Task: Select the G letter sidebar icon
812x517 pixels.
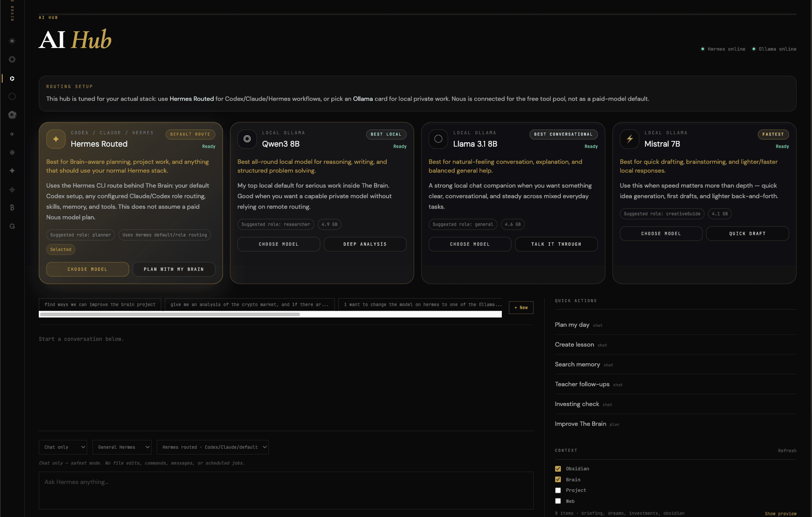Action: click(x=12, y=226)
